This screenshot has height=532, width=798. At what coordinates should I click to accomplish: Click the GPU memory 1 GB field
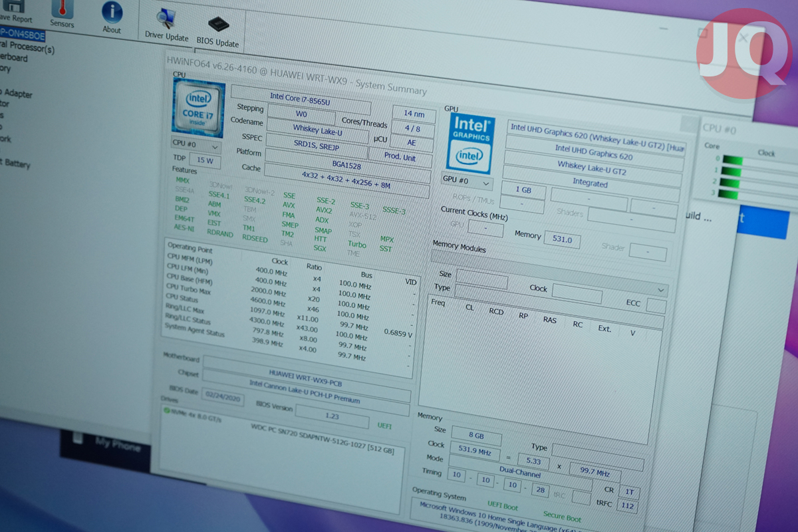click(x=523, y=190)
